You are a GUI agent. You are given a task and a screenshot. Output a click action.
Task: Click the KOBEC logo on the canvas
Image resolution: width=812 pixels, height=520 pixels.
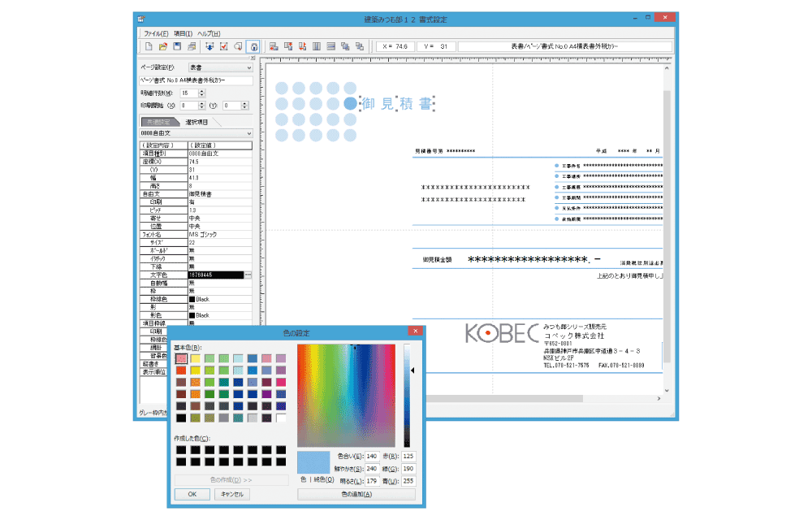[502, 333]
